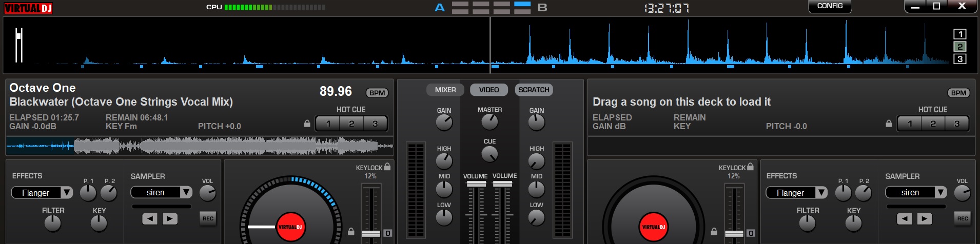Click left deck sampler VOL knob

pyautogui.click(x=207, y=193)
